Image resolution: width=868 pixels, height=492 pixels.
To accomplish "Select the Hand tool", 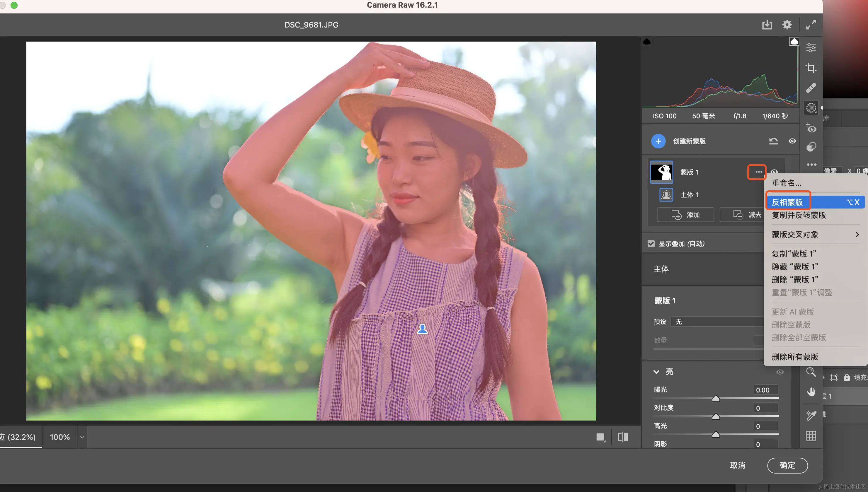I will (x=811, y=392).
